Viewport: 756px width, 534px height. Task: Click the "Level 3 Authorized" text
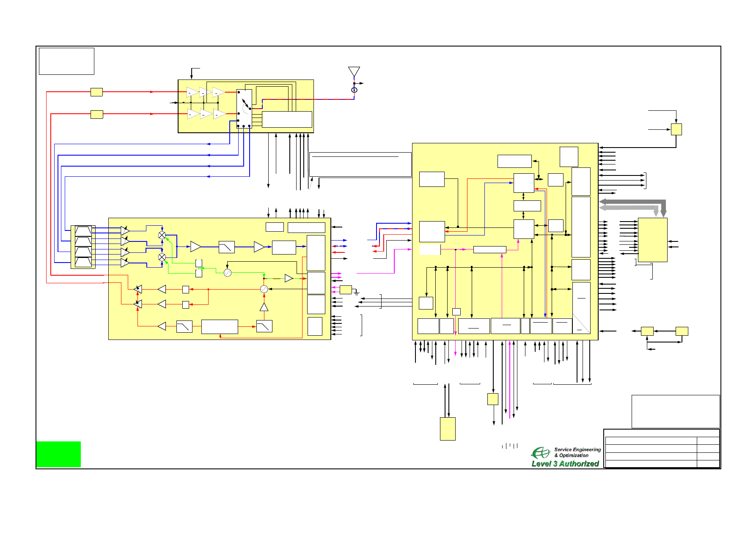(565, 464)
